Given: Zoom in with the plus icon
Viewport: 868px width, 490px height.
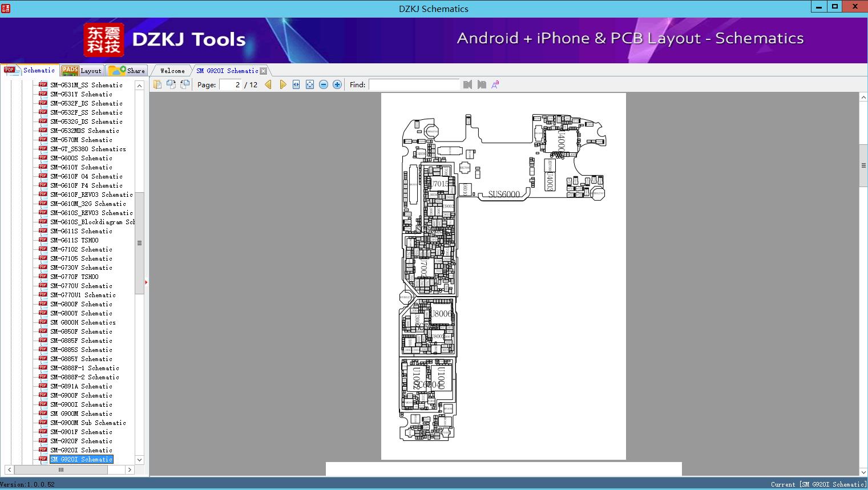Looking at the screenshot, I should pos(337,84).
